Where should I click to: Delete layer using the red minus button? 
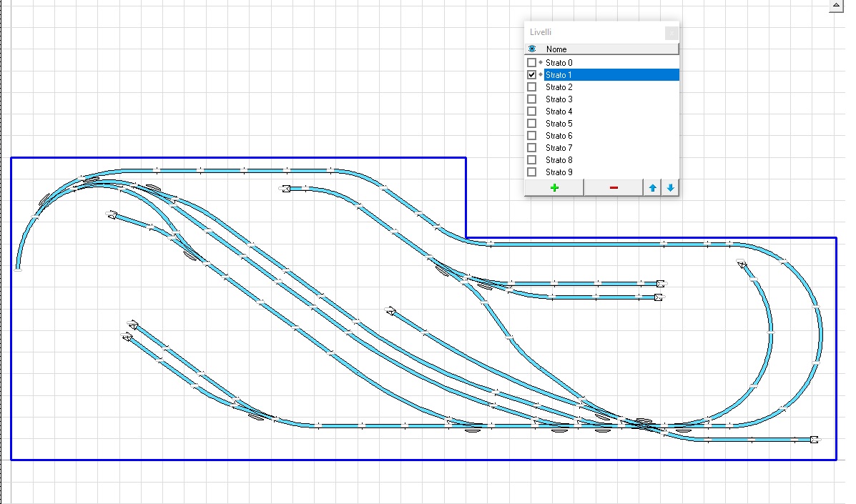pos(613,187)
